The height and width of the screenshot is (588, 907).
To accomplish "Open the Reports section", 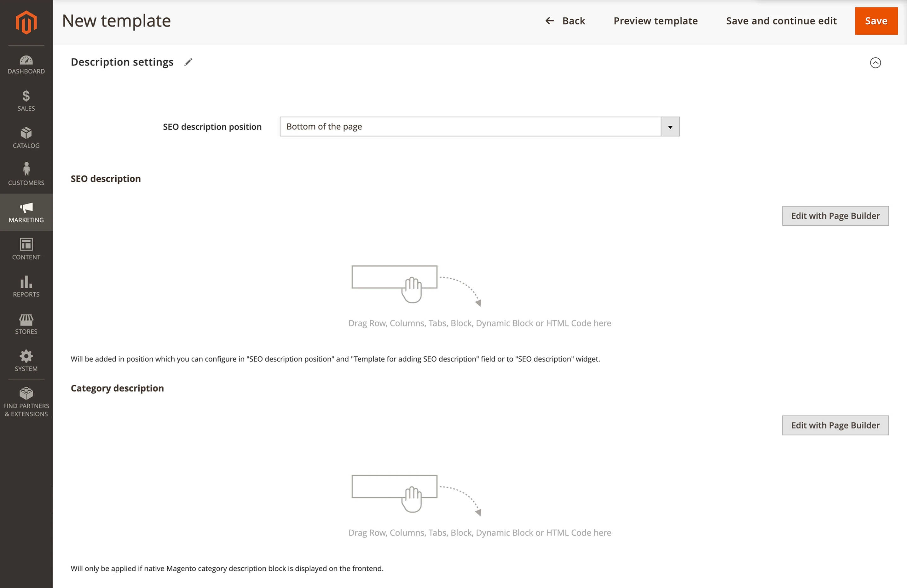I will 26,286.
